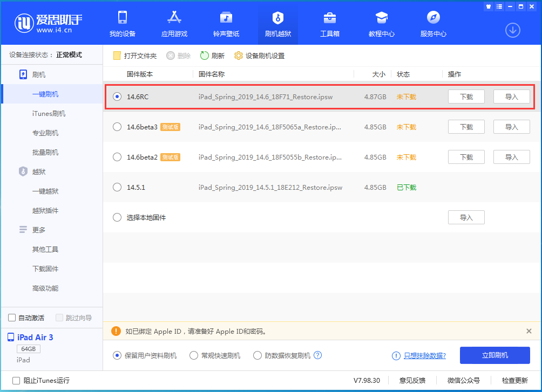Viewport: 542px width, 392px height.
Task: Click the 立即刷机 button
Action: click(495, 355)
